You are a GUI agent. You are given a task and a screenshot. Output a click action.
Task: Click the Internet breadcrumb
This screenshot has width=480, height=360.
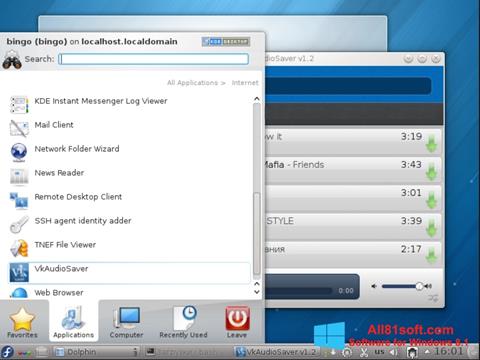pos(245,83)
